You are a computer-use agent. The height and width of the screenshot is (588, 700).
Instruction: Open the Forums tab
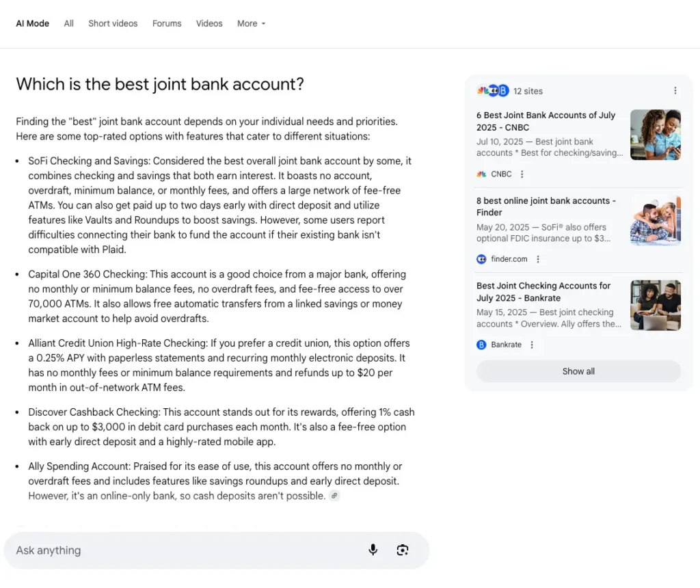(167, 24)
